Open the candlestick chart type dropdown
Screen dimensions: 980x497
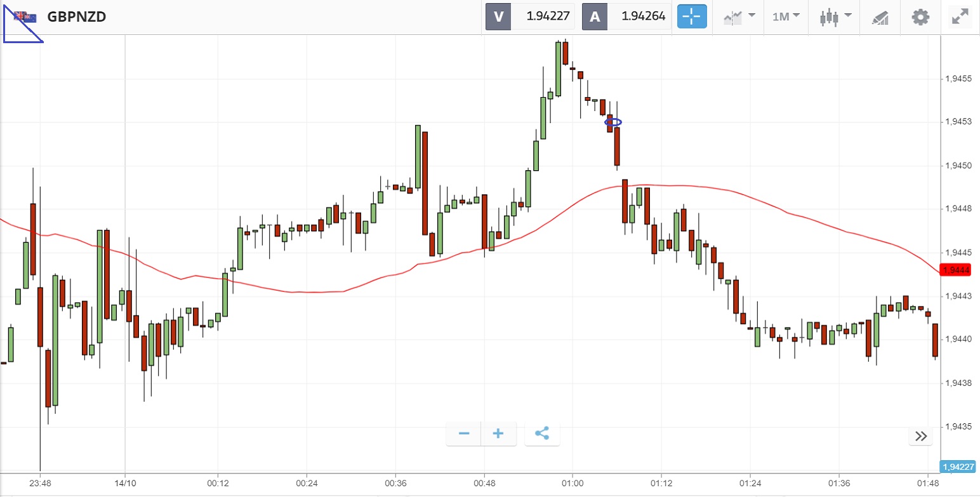point(835,17)
